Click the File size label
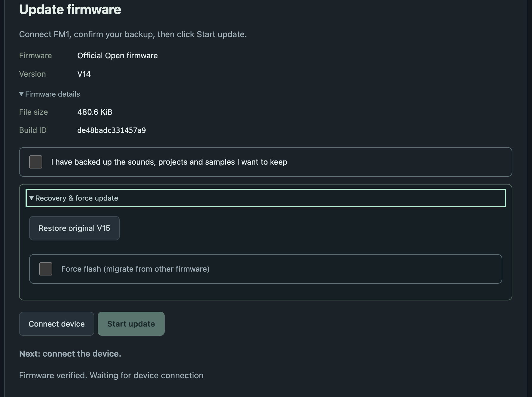 pos(33,112)
